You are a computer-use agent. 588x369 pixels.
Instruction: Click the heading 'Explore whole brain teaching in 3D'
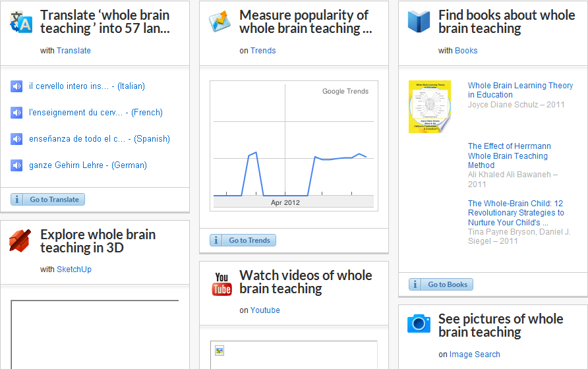(98, 241)
